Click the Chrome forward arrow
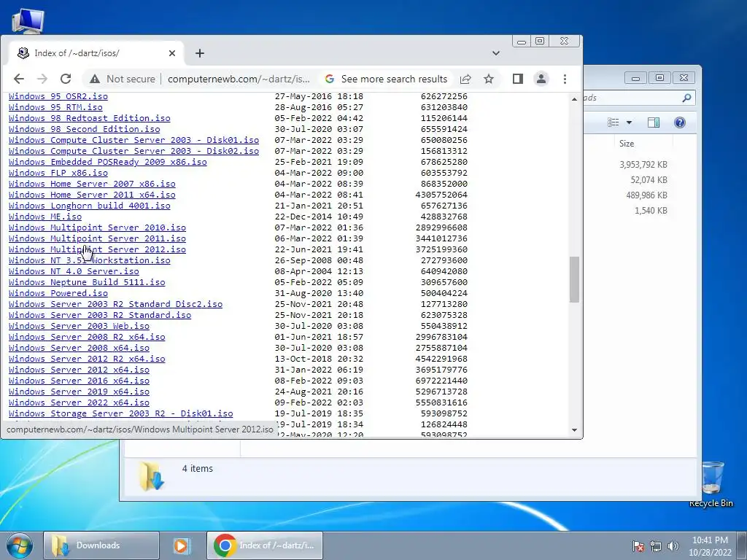 [42, 79]
